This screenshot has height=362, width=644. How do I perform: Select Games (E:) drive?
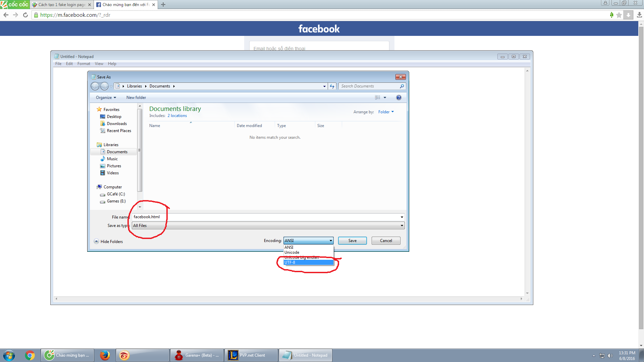116,201
